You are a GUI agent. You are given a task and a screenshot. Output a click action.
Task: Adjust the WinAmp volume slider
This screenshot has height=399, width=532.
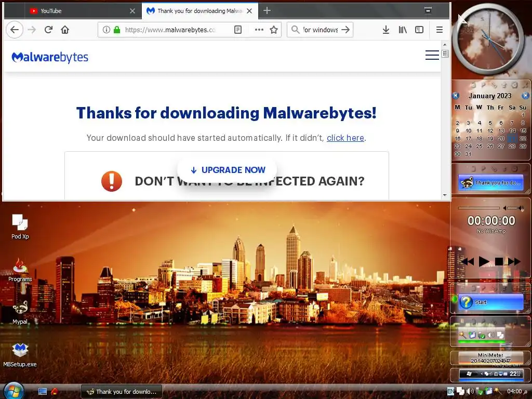coord(513,208)
